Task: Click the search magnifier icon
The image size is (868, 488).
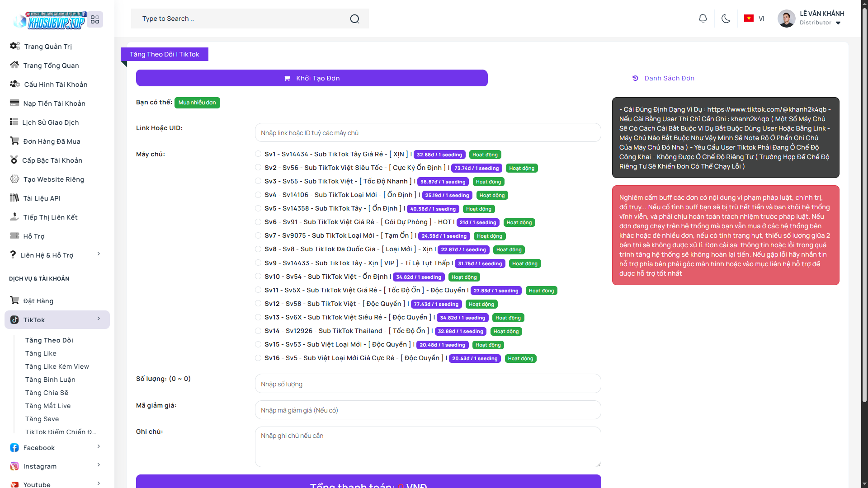Action: (354, 19)
